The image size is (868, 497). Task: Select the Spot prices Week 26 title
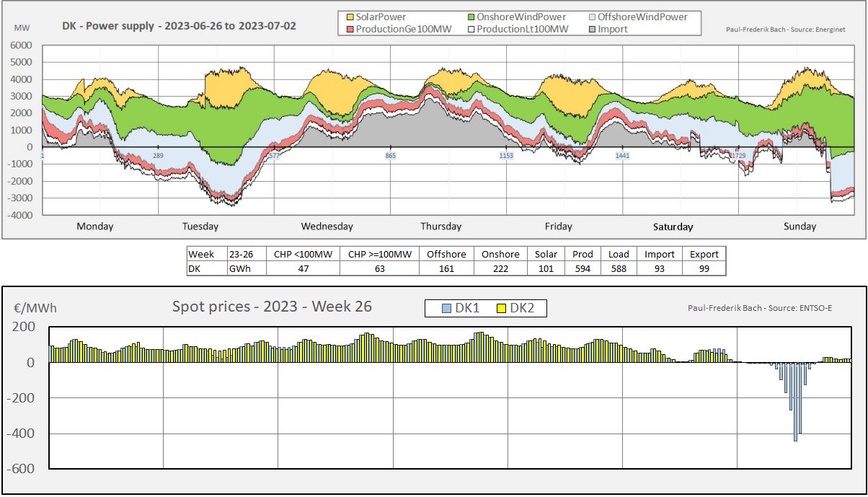point(272,307)
